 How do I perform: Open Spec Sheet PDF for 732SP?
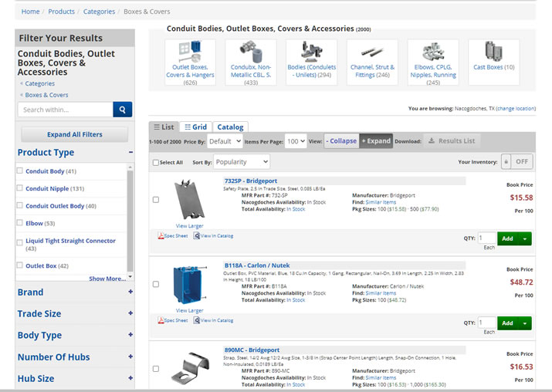[x=172, y=236]
